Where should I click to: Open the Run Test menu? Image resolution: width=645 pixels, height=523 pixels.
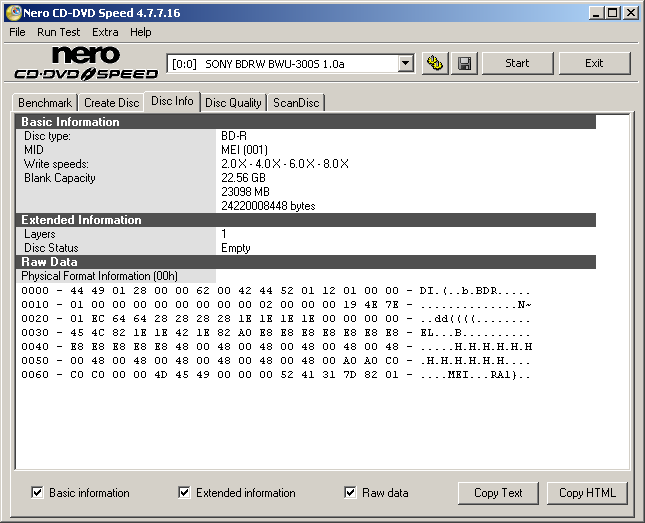click(59, 32)
